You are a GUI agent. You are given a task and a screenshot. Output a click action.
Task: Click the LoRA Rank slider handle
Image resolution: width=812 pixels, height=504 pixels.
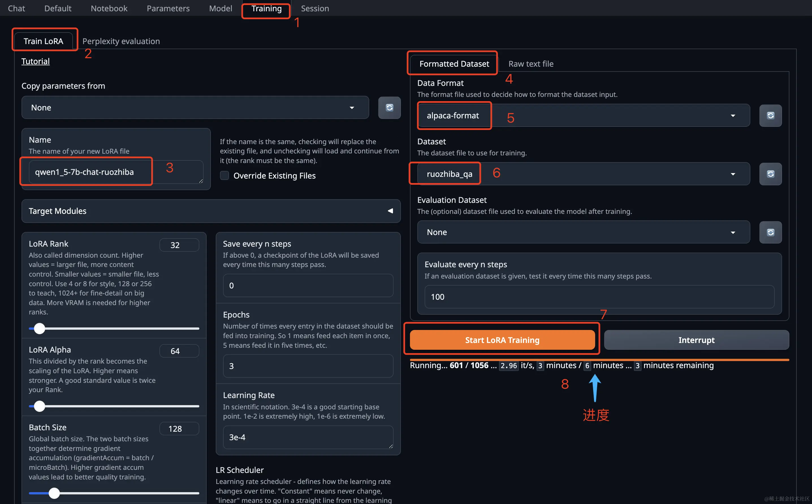(x=39, y=328)
